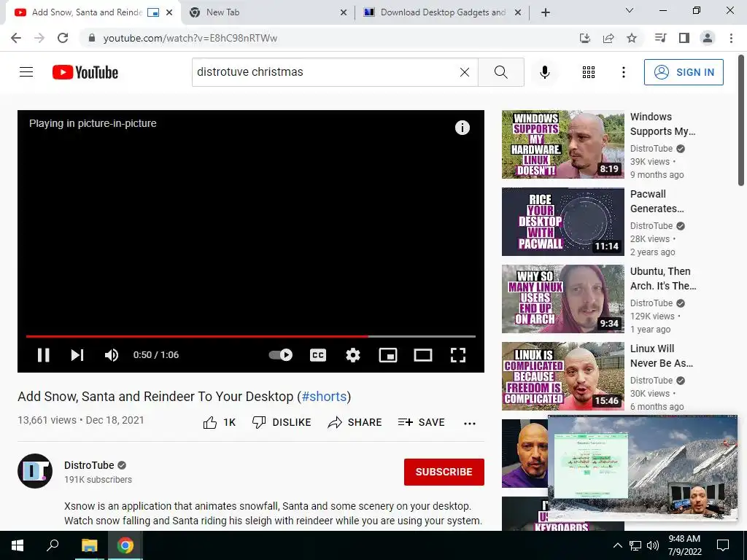747x560 pixels.
Task: Clear the search box with X icon
Action: pyautogui.click(x=465, y=72)
